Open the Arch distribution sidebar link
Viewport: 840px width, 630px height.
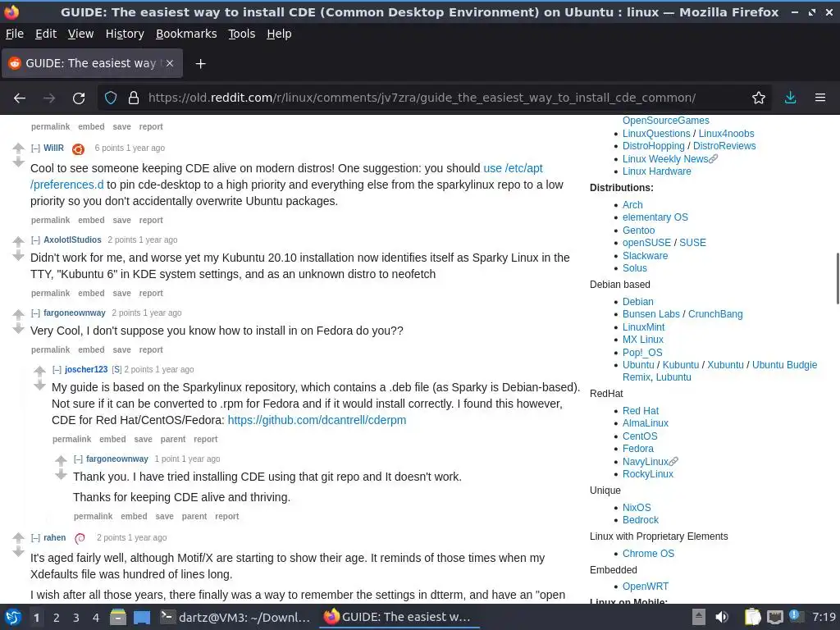[x=632, y=205]
